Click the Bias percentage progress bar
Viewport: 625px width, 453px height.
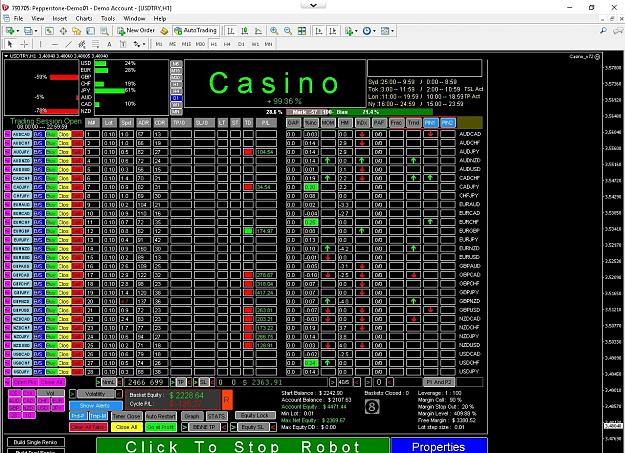click(360, 112)
